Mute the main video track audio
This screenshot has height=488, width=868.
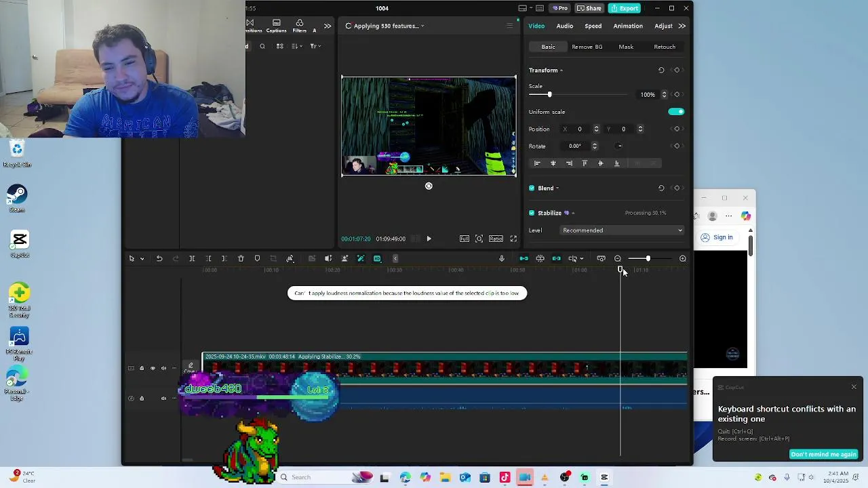[x=163, y=368]
